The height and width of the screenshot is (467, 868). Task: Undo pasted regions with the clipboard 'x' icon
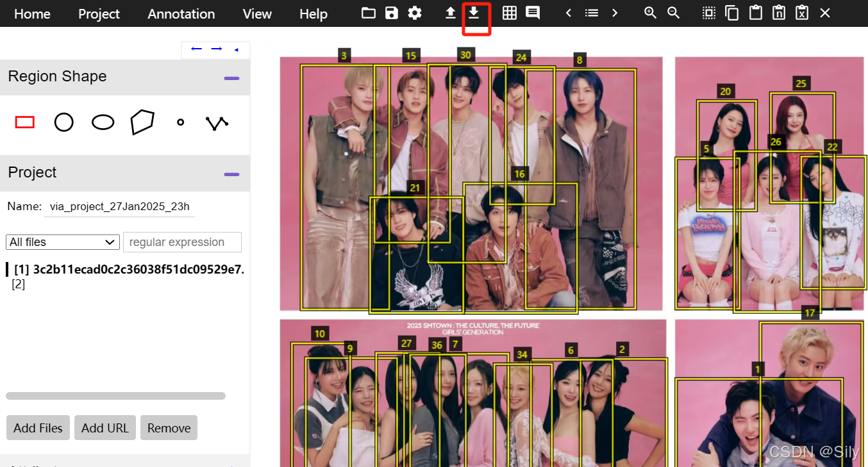click(x=802, y=13)
